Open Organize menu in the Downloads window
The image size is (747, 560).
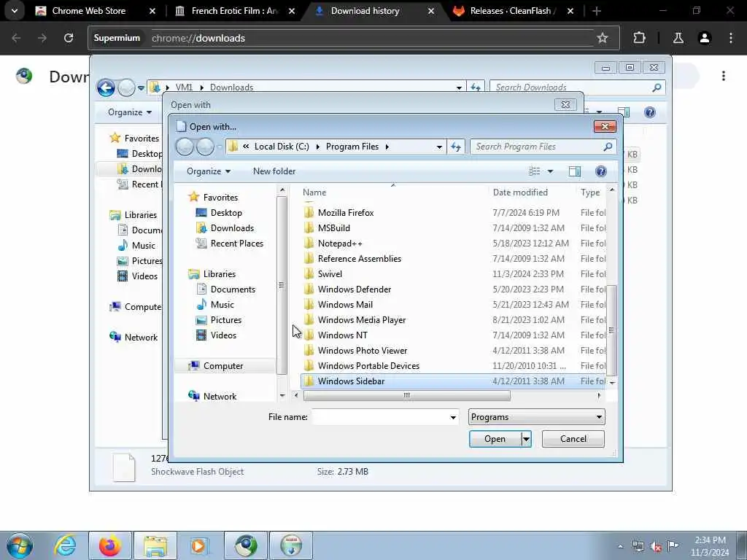click(x=130, y=112)
